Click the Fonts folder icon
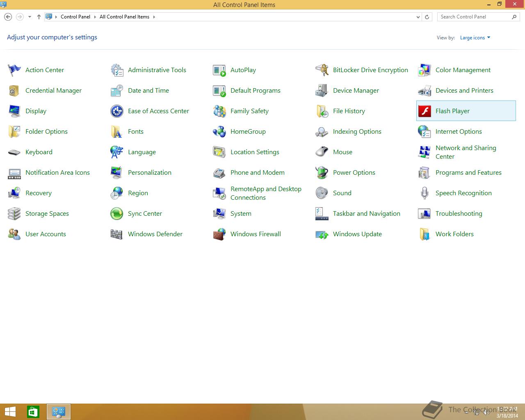The width and height of the screenshot is (525, 420). (x=117, y=132)
